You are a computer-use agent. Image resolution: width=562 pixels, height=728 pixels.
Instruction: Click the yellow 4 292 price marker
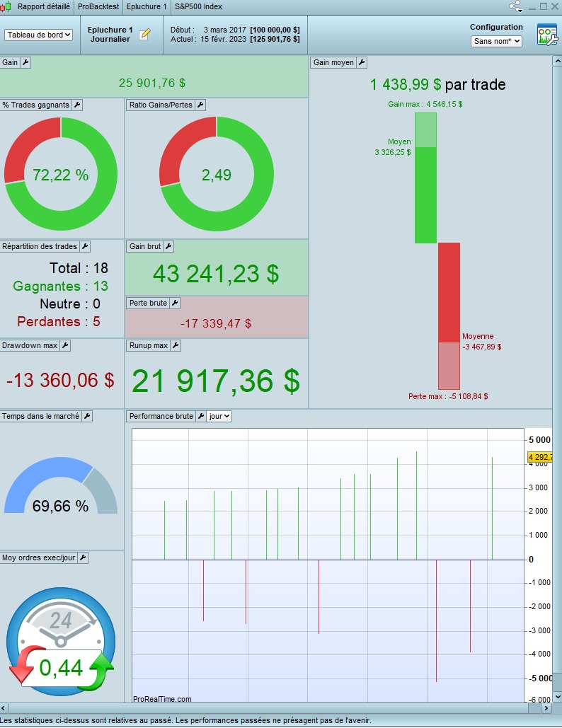coord(540,457)
